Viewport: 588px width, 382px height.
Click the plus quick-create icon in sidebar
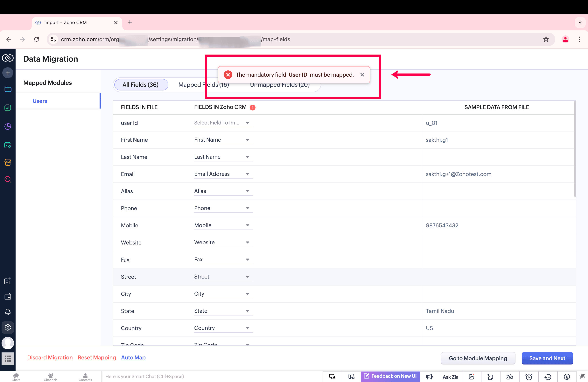(x=8, y=73)
